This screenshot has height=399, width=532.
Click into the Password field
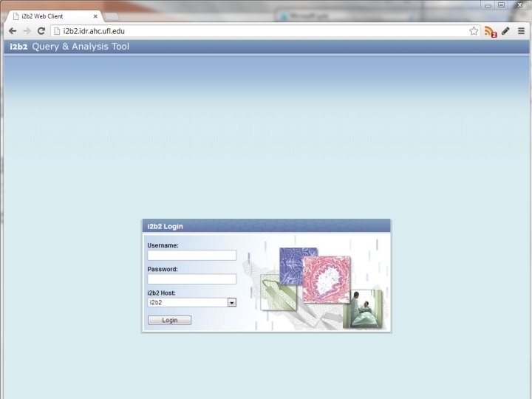click(x=191, y=279)
